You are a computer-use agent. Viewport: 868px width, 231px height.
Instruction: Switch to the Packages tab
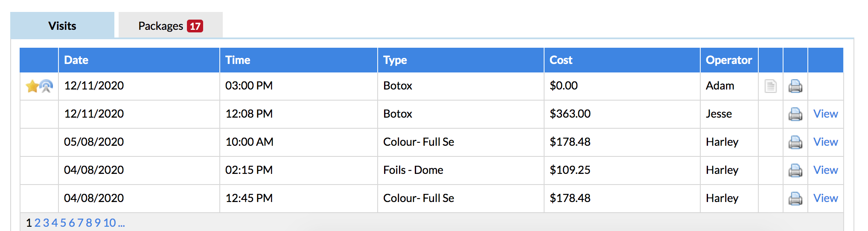coord(171,25)
